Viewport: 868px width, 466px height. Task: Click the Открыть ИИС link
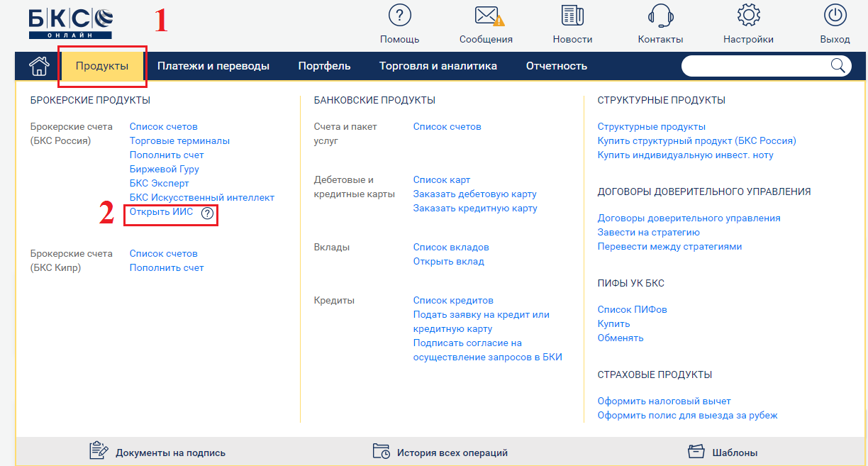tap(161, 212)
